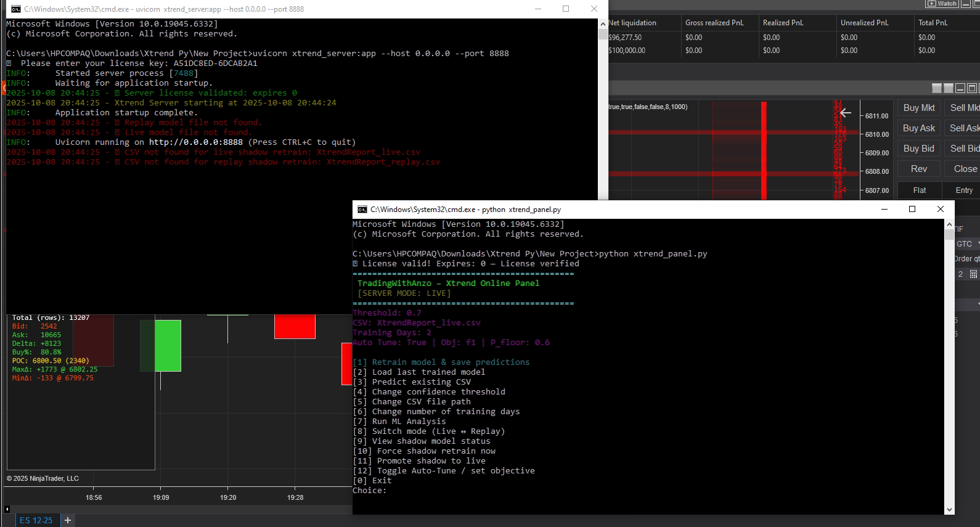Click the first gray square chart panel icon
The height and width of the screenshot is (527, 980).
pos(937,88)
